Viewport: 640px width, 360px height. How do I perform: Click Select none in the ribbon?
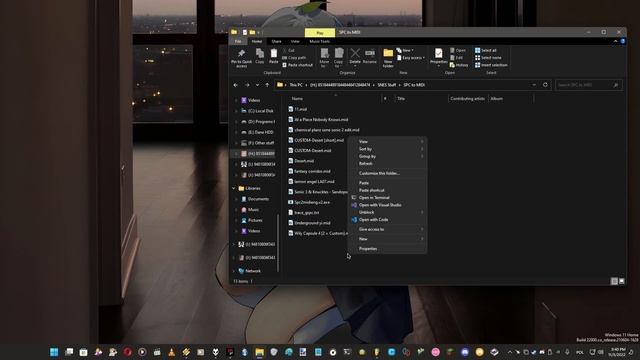[x=488, y=58]
